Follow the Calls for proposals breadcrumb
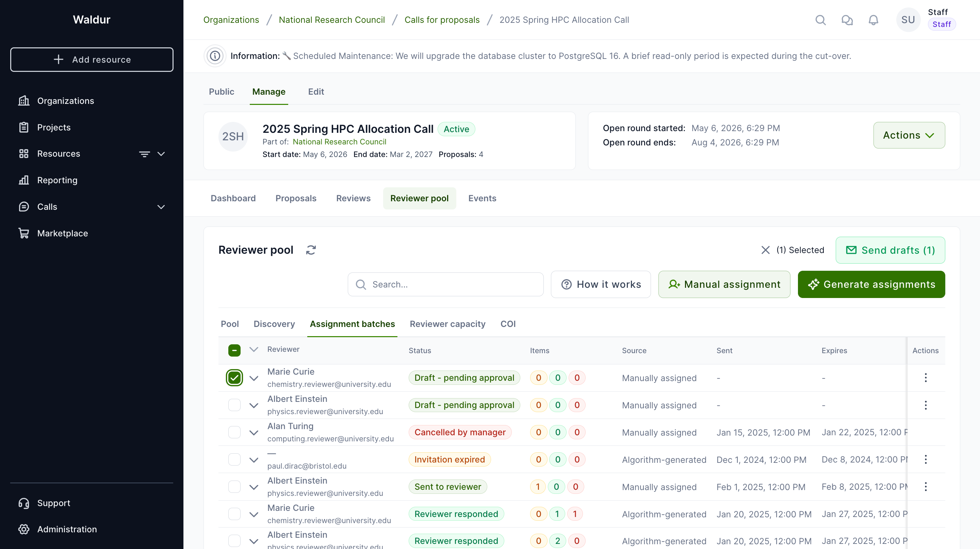Image resolution: width=980 pixels, height=549 pixels. (x=442, y=20)
